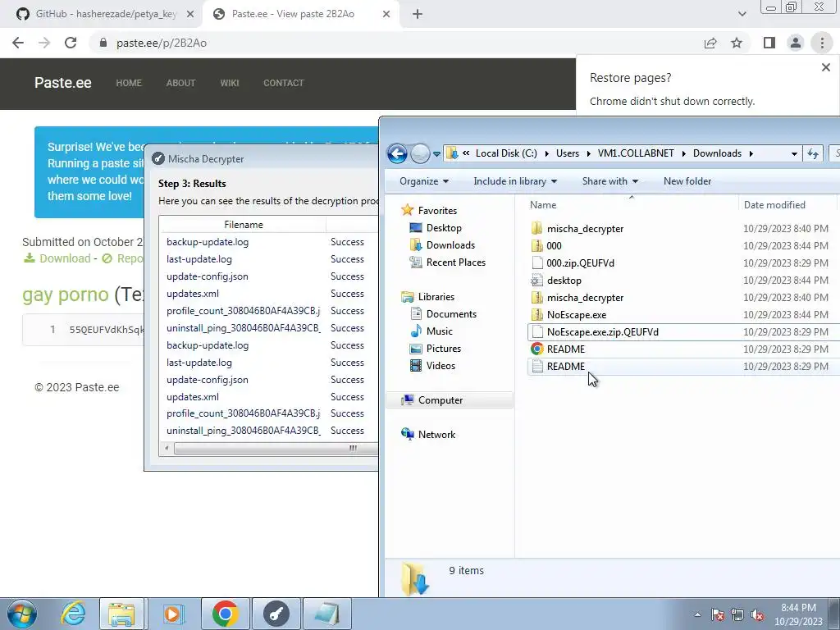Sort files by Name column header
Image resolution: width=840 pixels, height=630 pixels.
coord(543,204)
